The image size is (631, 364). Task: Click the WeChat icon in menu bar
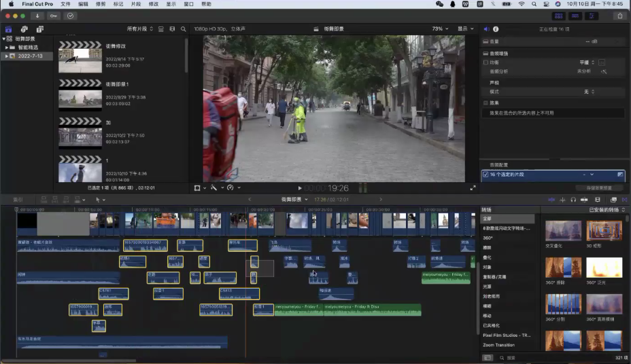[x=439, y=4]
